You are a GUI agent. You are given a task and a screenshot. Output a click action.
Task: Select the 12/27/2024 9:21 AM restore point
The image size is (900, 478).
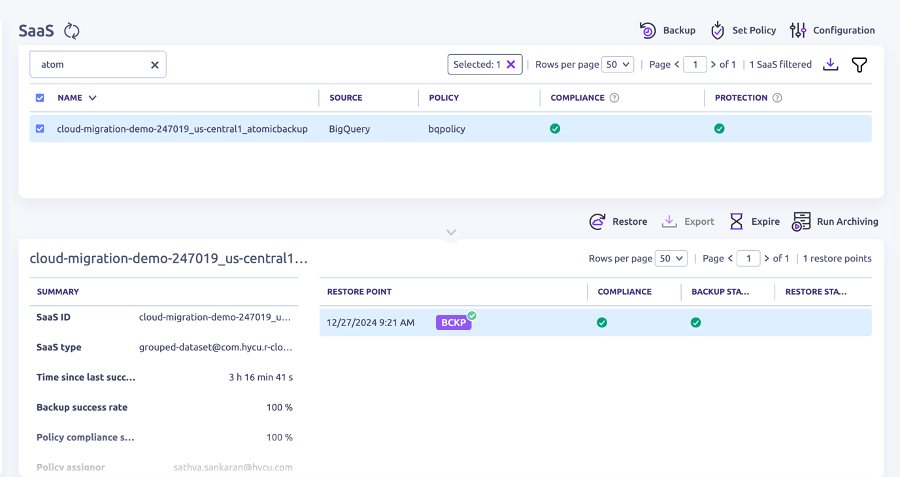pyautogui.click(x=370, y=322)
